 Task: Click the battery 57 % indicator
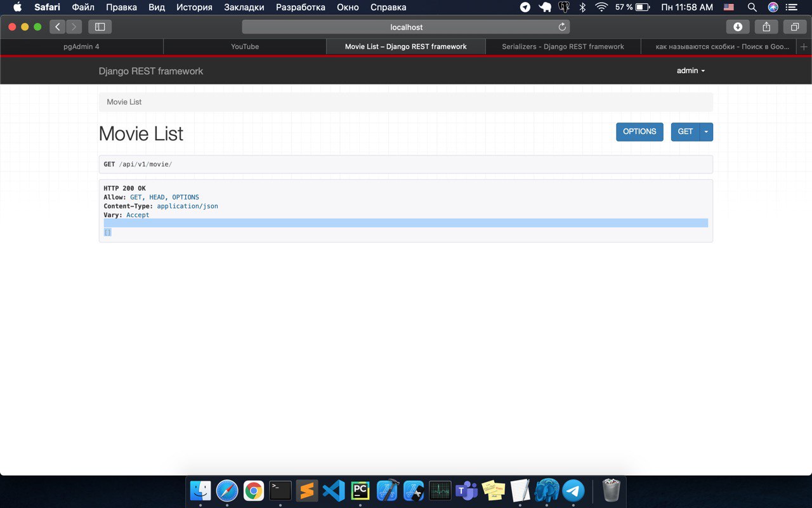click(632, 8)
